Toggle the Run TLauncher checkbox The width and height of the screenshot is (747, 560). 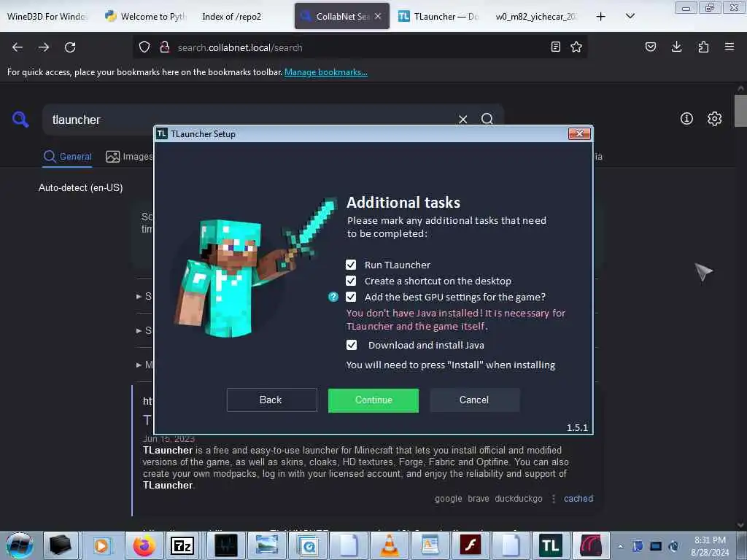pos(351,265)
